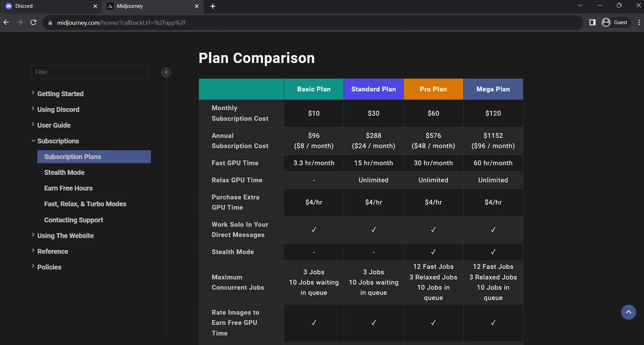
Task: Go back using the browser back arrow
Action: pos(6,22)
